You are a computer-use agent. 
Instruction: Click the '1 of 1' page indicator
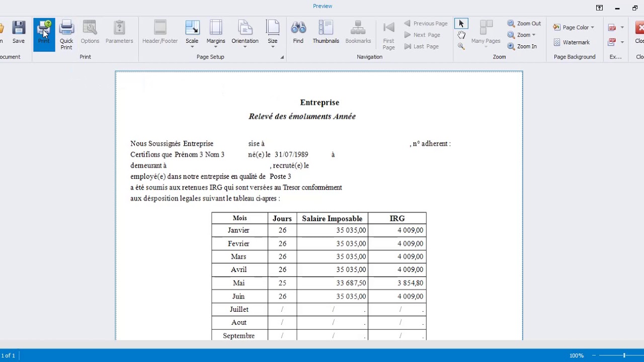pyautogui.click(x=8, y=355)
